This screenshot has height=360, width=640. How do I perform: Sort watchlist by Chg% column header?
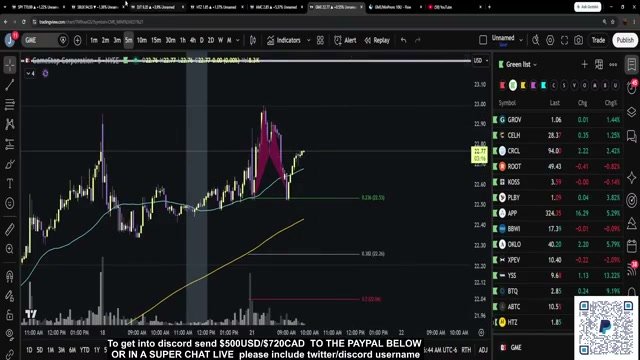click(x=611, y=103)
